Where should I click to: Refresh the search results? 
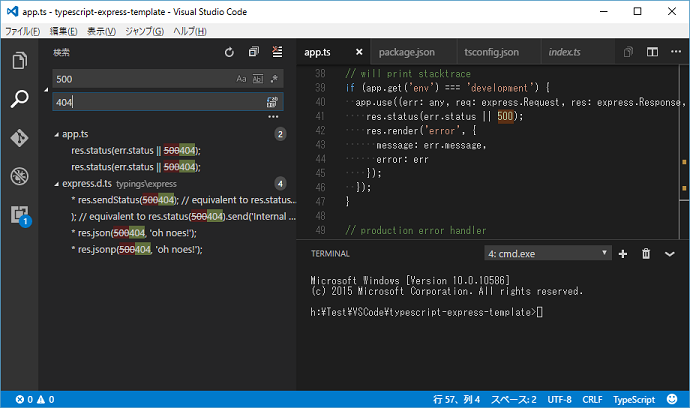(x=229, y=52)
